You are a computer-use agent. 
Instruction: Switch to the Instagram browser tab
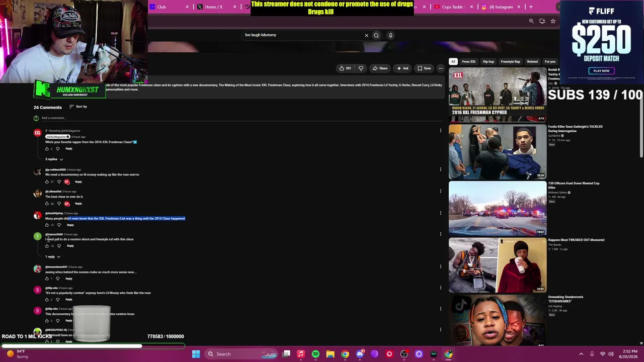pos(500,7)
